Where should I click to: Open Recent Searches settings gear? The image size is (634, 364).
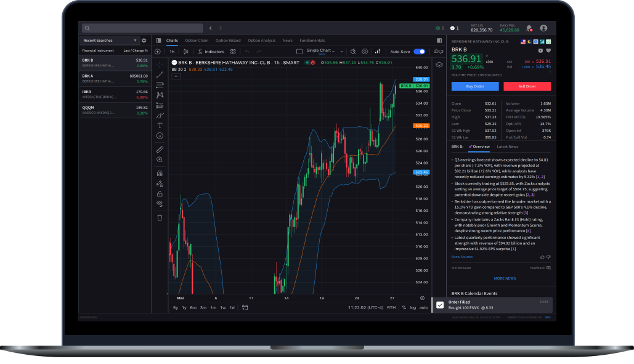point(144,41)
